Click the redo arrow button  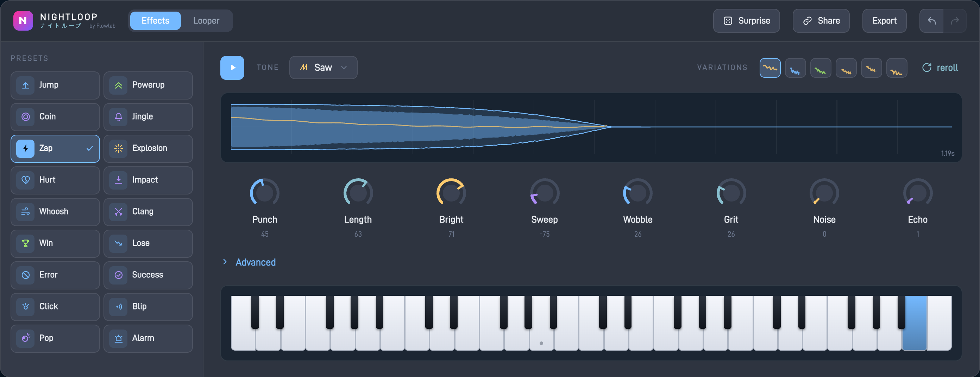(955, 20)
